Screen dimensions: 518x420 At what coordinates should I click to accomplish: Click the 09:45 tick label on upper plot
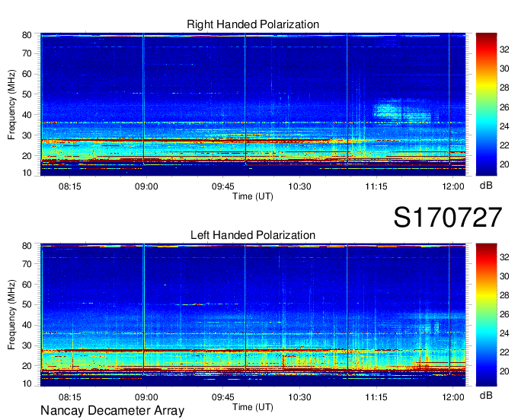[x=223, y=186]
